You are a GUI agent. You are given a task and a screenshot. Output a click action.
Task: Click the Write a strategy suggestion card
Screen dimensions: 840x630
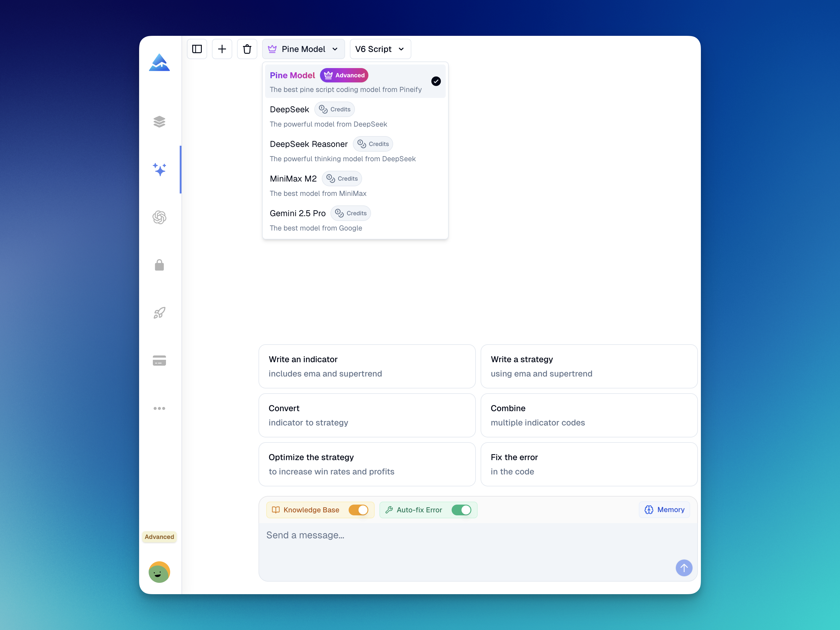[x=589, y=366]
